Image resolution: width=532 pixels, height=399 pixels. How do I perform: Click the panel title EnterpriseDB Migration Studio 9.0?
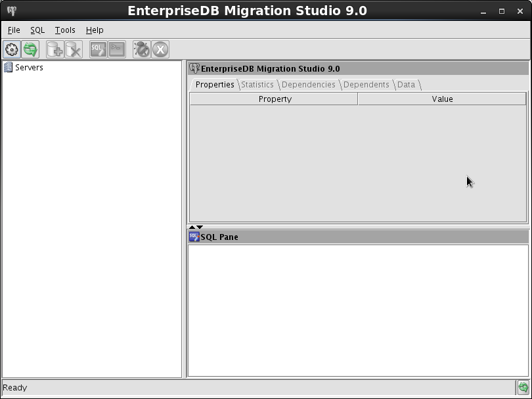[x=271, y=68]
